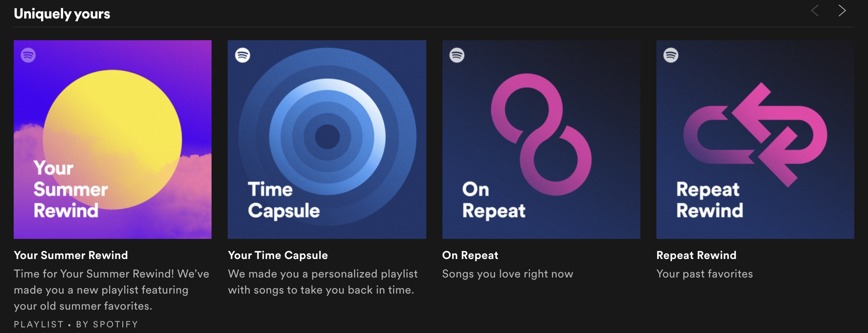Click the Your past favorites description
The image size is (868, 333).
click(x=705, y=274)
